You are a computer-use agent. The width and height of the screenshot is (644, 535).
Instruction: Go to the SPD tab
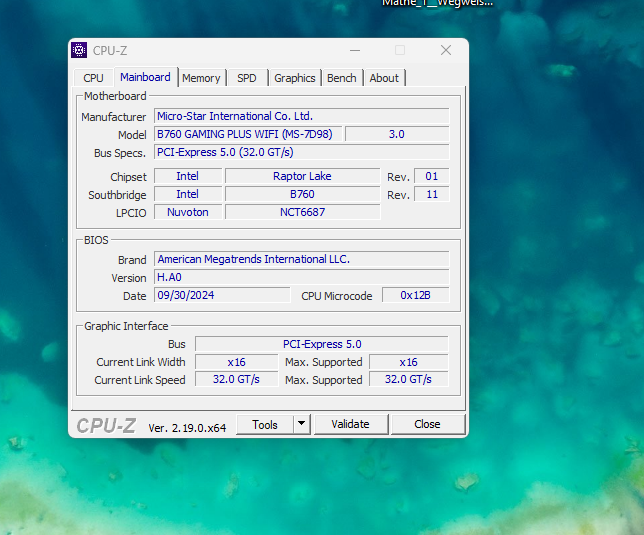[246, 78]
